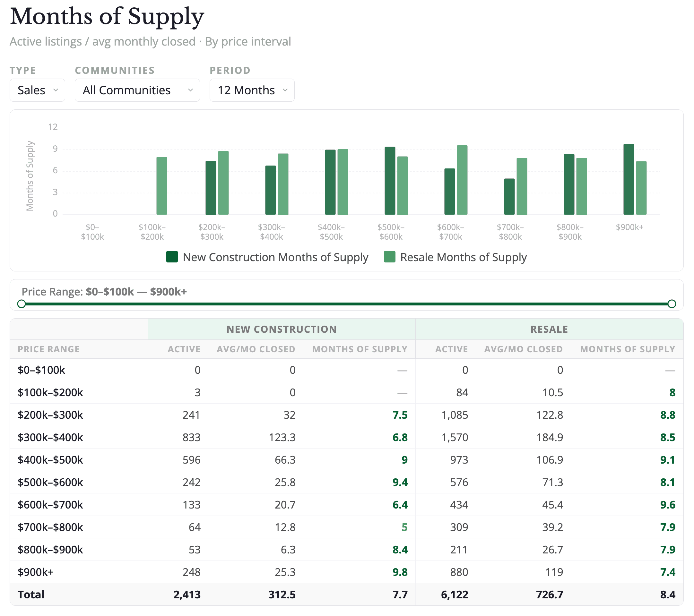This screenshot has height=616, width=694.
Task: Click the New Construction table header
Action: 281,329
